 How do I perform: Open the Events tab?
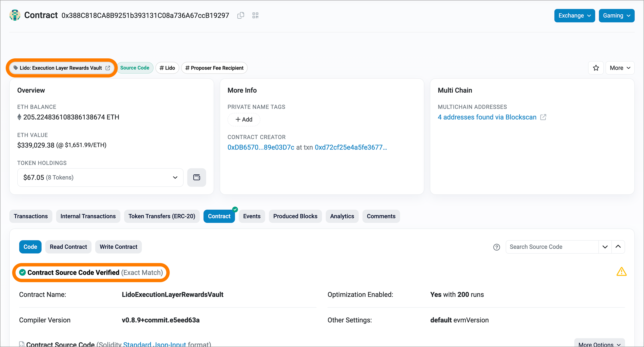point(252,216)
